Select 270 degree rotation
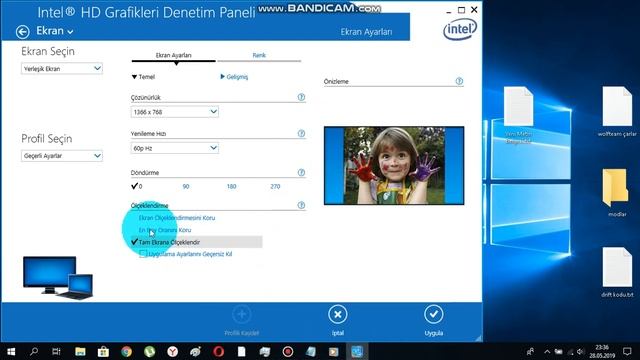 point(275,187)
